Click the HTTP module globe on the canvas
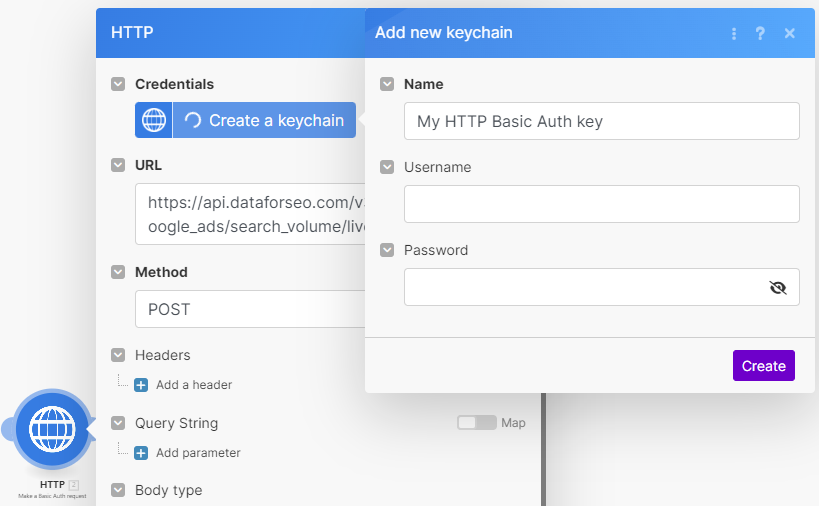 pyautogui.click(x=52, y=429)
